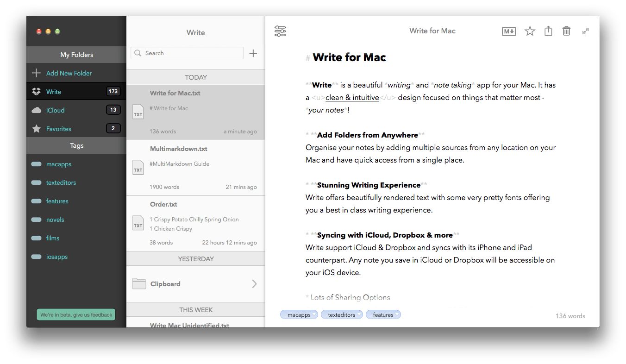Click the 173 count badge on Write folder
Viewport: 626px width, 364px height.
pyautogui.click(x=113, y=91)
